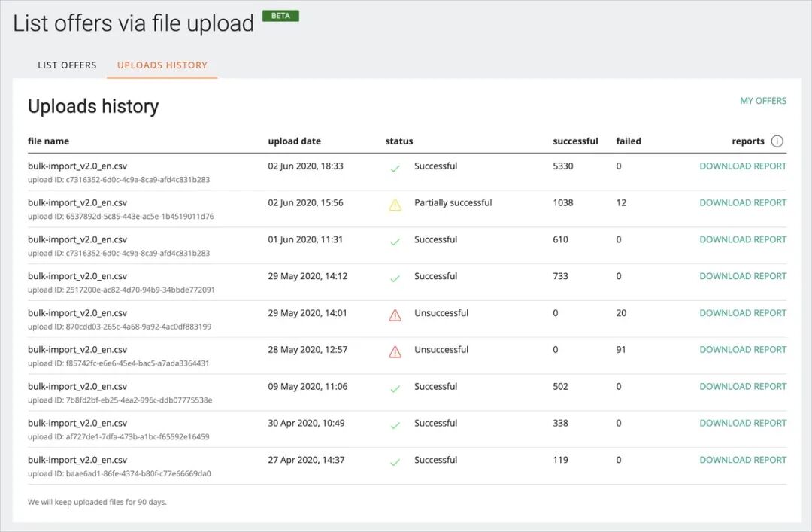This screenshot has width=812, height=532.
Task: Click yellow warning icon for Partially successful upload
Action: (395, 205)
